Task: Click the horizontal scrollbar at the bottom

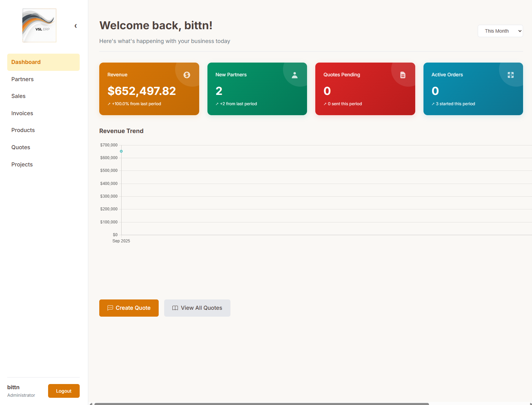Action: point(261,404)
